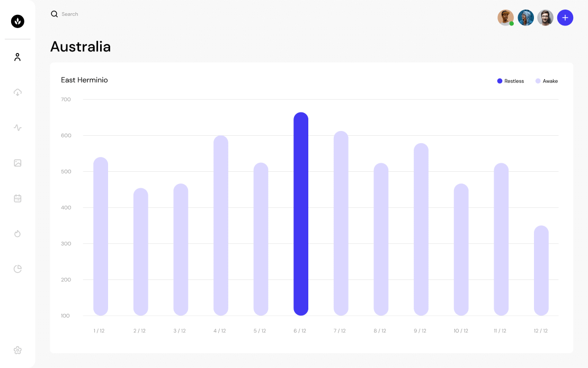The height and width of the screenshot is (368, 588).
Task: Open the cloud download sidebar icon
Action: point(17,92)
